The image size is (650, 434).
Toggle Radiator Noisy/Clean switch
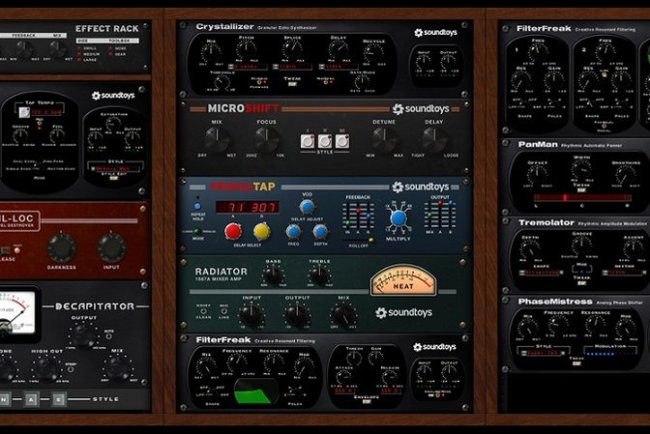tap(204, 311)
